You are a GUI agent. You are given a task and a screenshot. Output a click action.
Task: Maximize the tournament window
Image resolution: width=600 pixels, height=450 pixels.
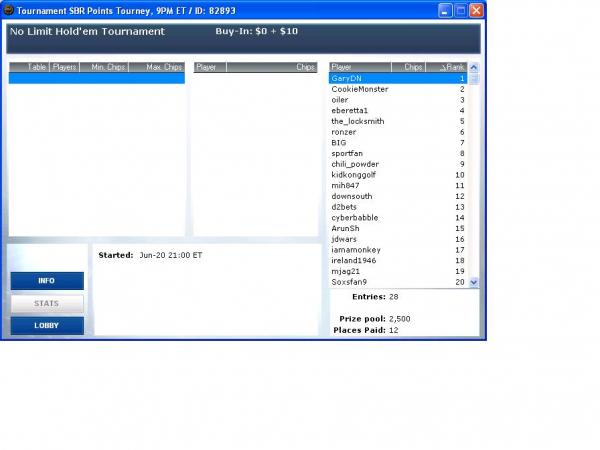pos(461,10)
